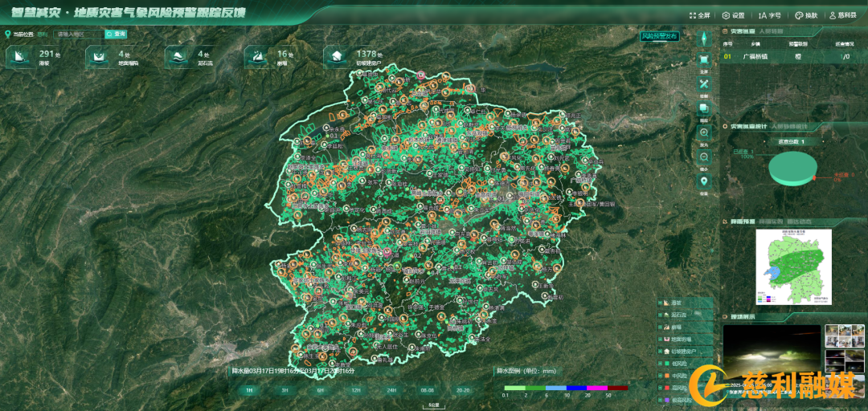
Task: Toggle the 地面塌陷 layer checkbox
Action: (x=661, y=339)
